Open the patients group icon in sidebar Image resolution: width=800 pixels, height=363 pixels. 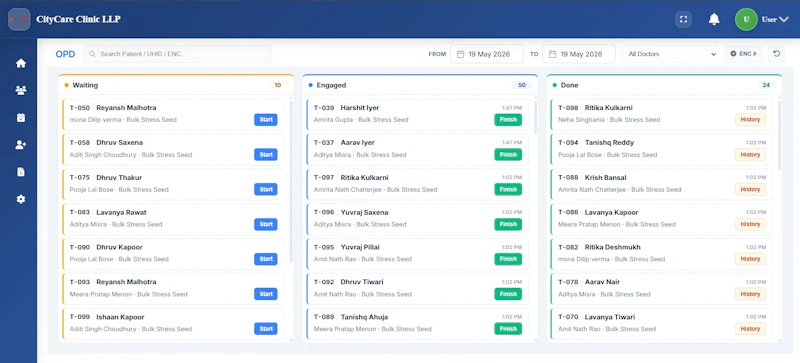(20, 90)
